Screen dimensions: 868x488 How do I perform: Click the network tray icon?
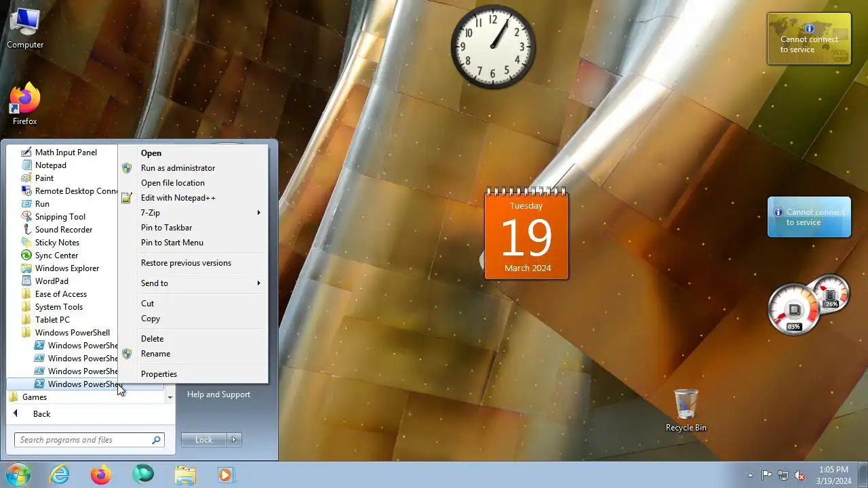783,475
